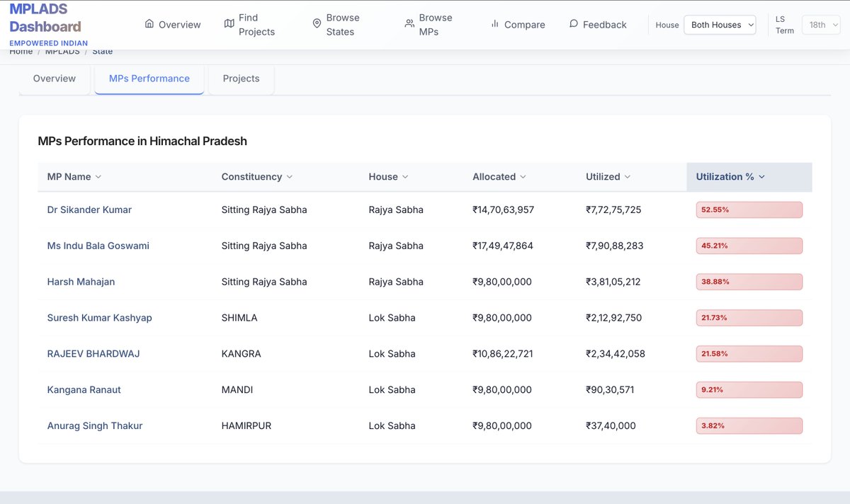Viewport: 850px width, 504px height.
Task: Open Feedback in navbar
Action: click(598, 25)
